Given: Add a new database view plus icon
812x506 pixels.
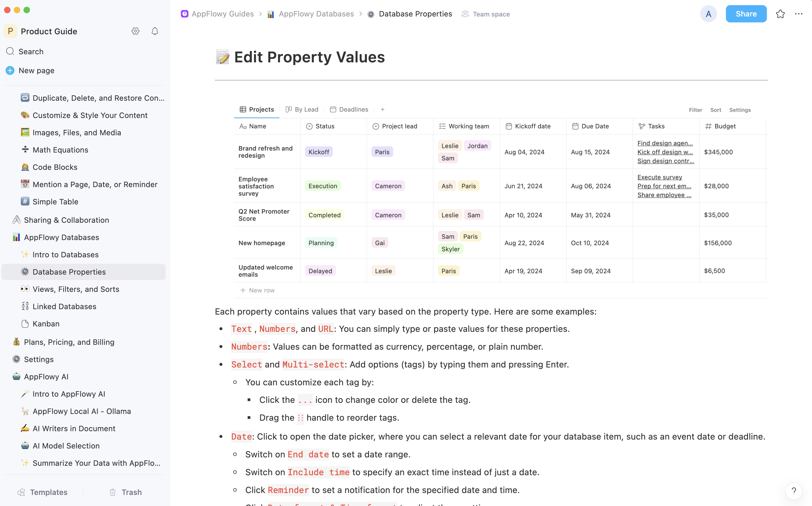Looking at the screenshot, I should 383,109.
